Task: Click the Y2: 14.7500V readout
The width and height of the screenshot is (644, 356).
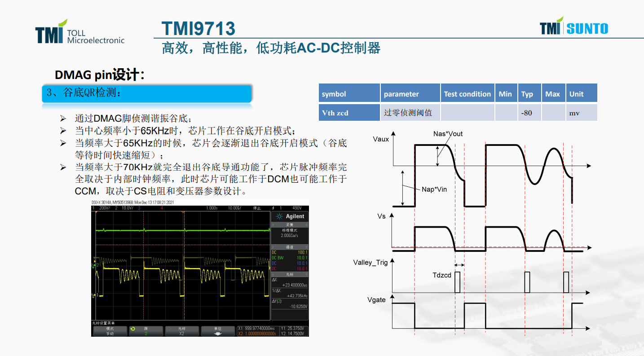Action: coord(292,334)
